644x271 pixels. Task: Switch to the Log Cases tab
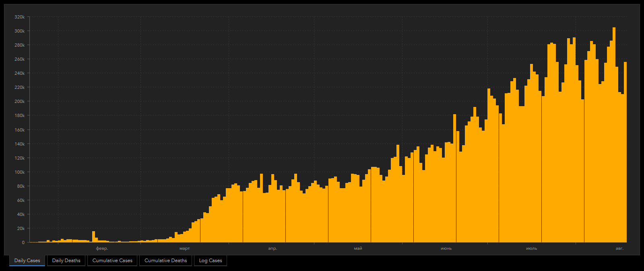[211, 261]
